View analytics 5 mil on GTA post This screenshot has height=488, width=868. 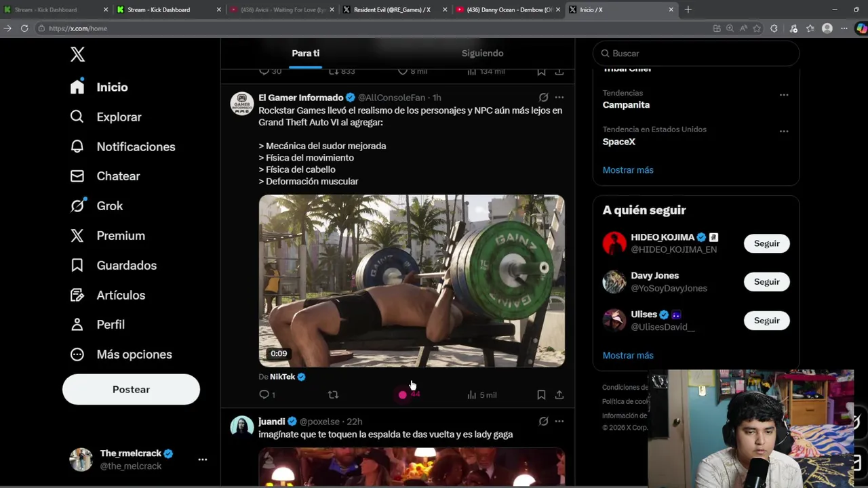482,394
